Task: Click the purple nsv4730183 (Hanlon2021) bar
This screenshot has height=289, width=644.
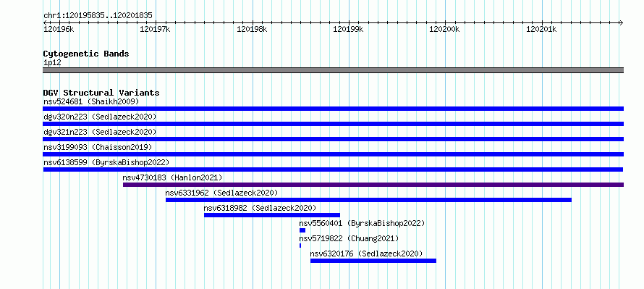Action: [373, 185]
